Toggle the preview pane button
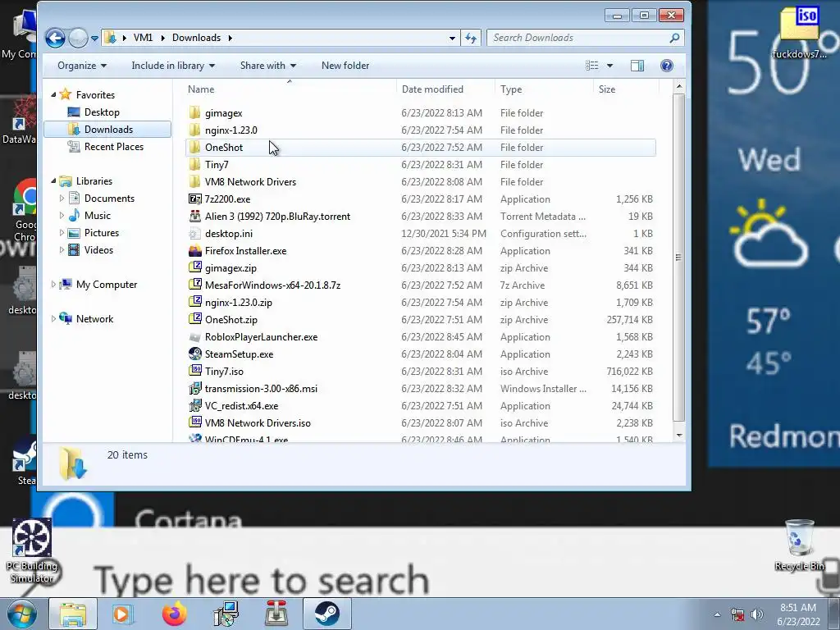Image resolution: width=840 pixels, height=630 pixels. [637, 66]
